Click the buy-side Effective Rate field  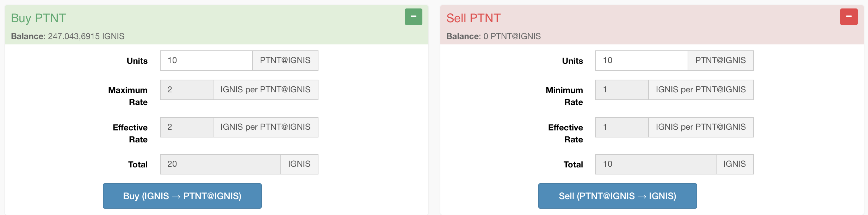click(187, 127)
